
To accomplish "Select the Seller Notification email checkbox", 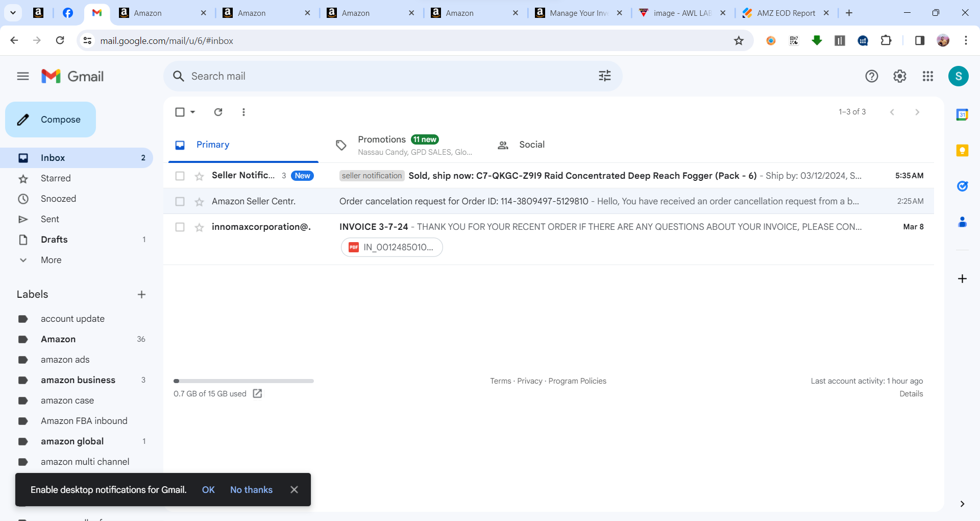I will pos(180,176).
